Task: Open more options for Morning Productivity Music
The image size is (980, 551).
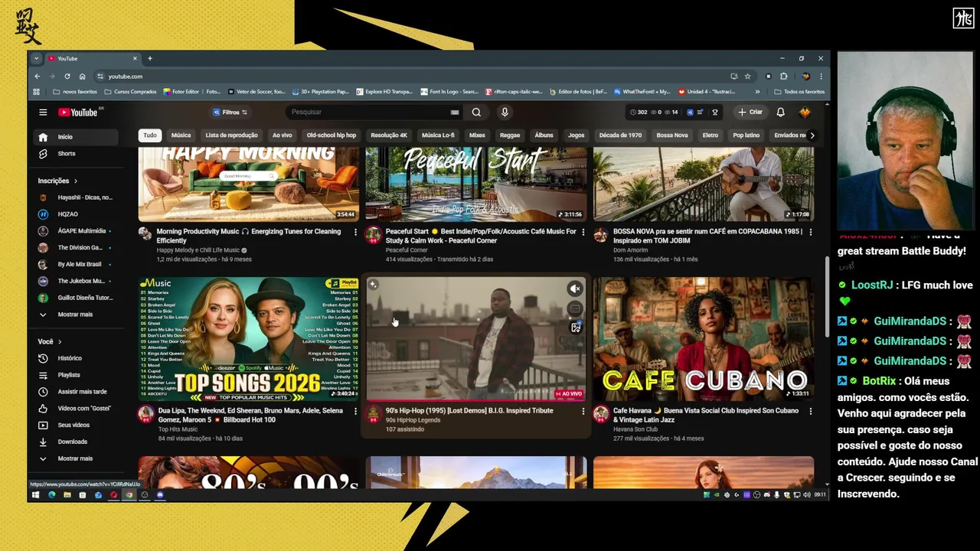Action: pyautogui.click(x=355, y=232)
